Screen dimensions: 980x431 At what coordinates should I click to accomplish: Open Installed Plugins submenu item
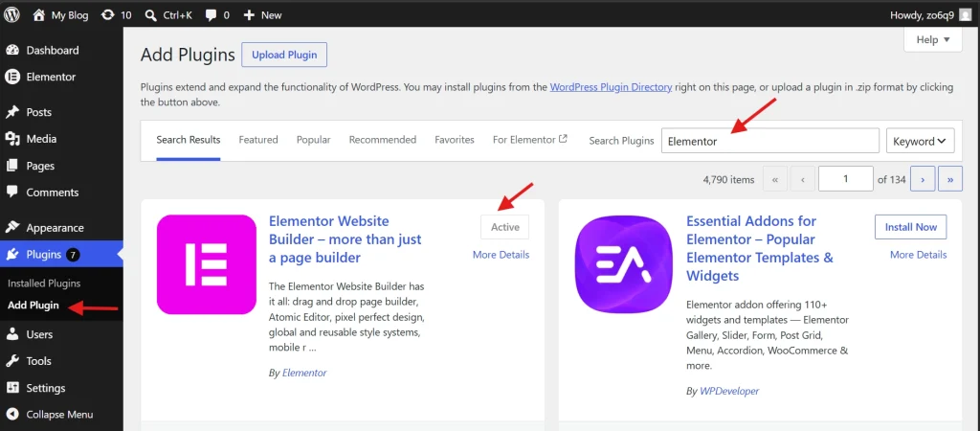44,284
